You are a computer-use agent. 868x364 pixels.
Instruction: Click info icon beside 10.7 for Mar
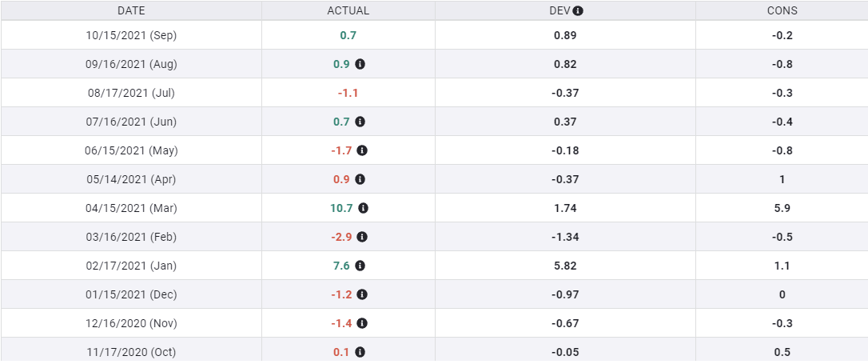pyautogui.click(x=364, y=208)
